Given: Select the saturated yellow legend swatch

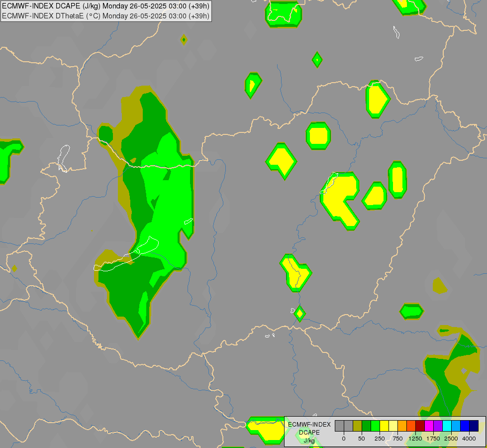Looking at the screenshot, I should (x=384, y=426).
